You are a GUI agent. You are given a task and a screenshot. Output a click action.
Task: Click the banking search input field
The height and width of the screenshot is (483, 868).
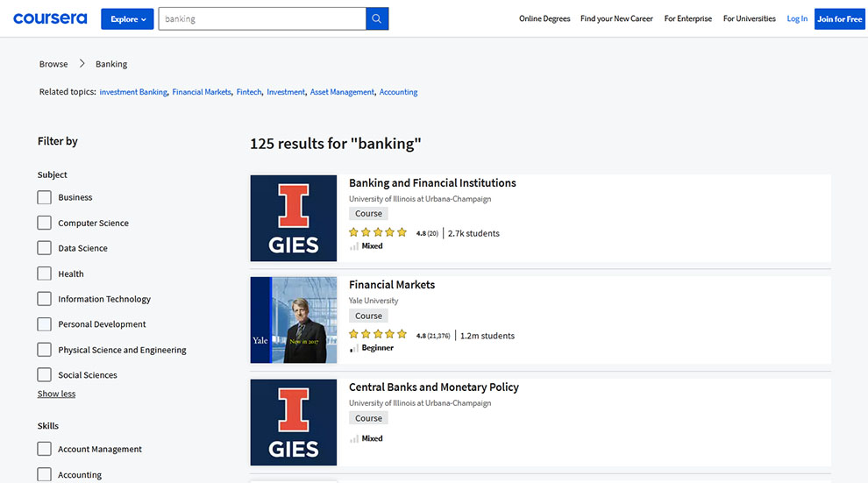pos(262,18)
